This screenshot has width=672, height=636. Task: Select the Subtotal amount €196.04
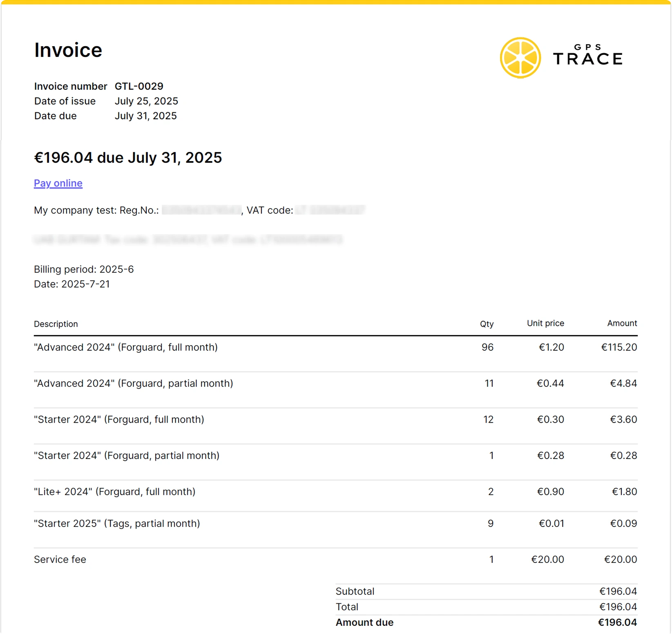[618, 591]
